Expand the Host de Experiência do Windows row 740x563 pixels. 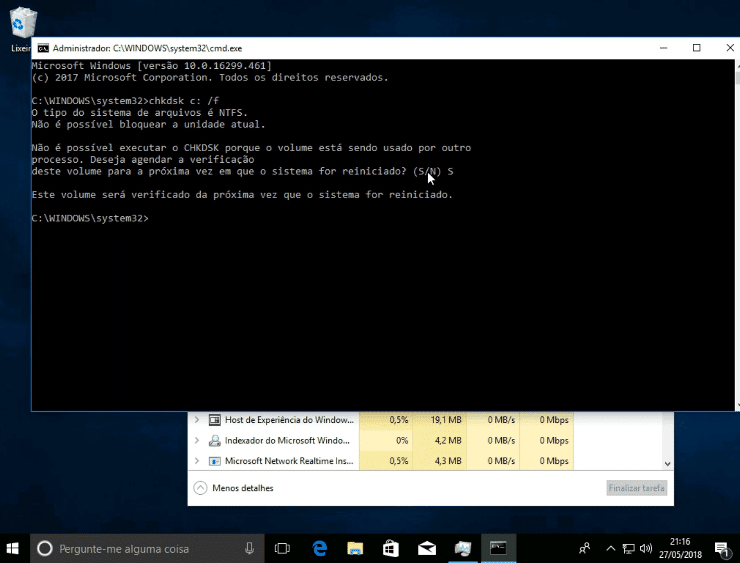point(197,420)
